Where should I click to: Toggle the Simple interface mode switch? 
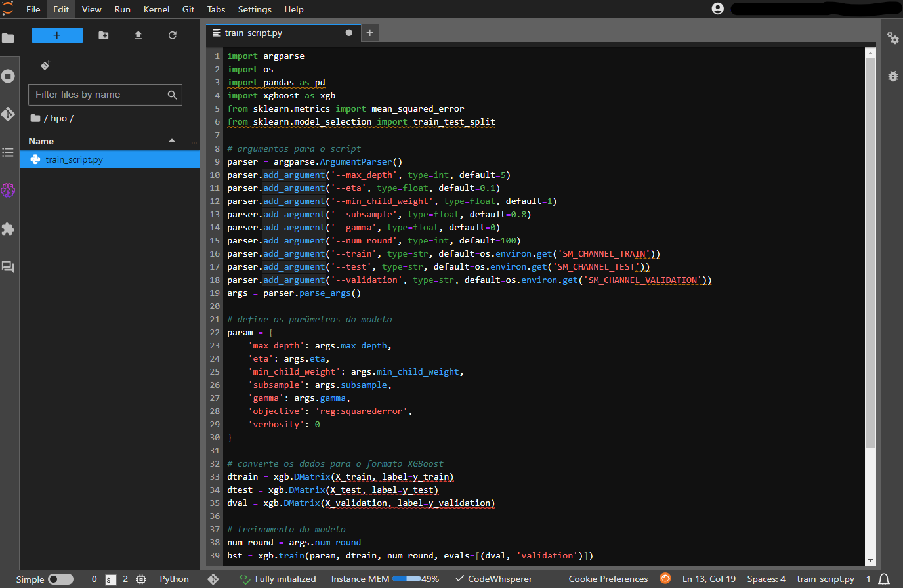[x=60, y=579]
